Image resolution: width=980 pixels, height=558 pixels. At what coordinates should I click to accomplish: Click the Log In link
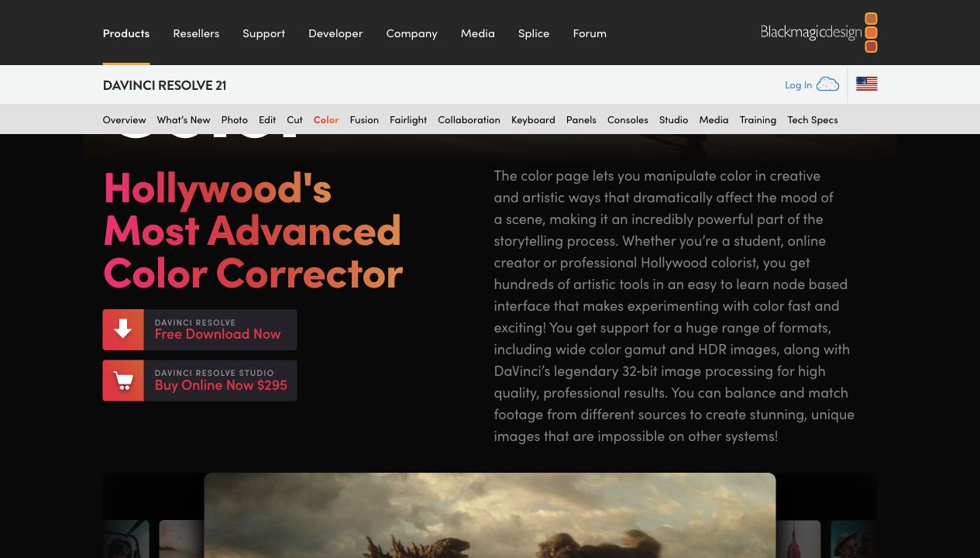(798, 85)
